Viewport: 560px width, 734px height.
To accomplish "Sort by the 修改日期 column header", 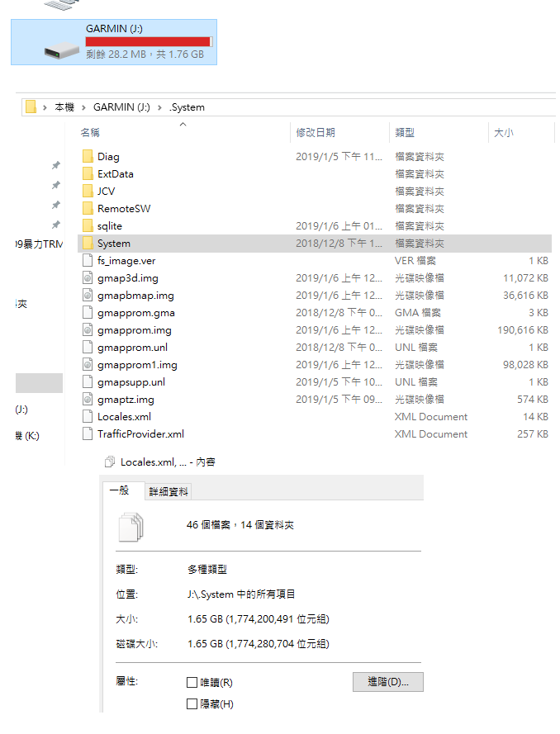I will (x=316, y=132).
